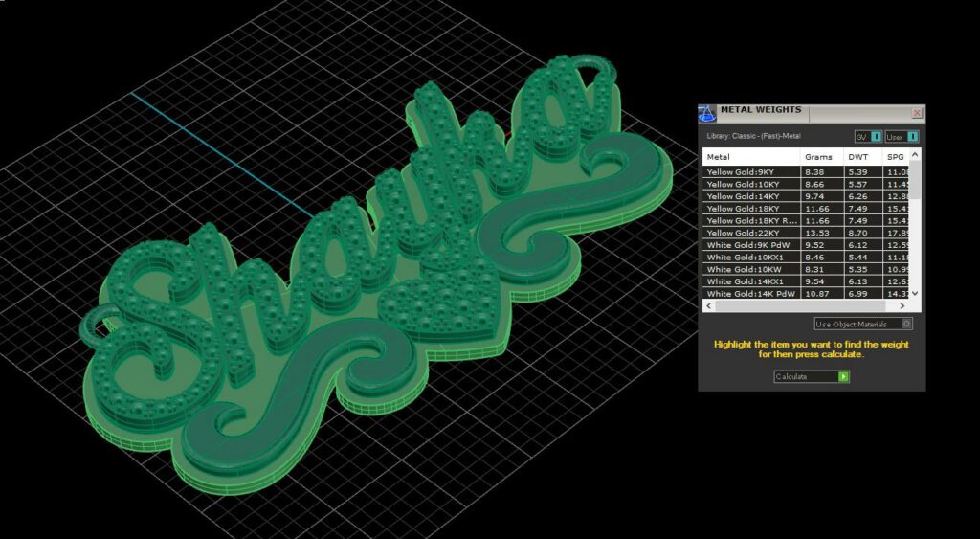Close the Metal Weights panel

click(917, 113)
